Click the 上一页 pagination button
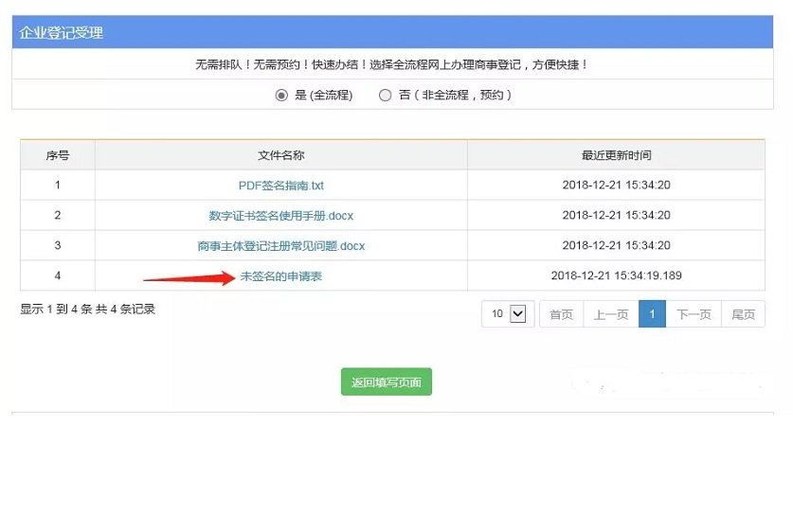The width and height of the screenshot is (793, 532). pos(611,314)
